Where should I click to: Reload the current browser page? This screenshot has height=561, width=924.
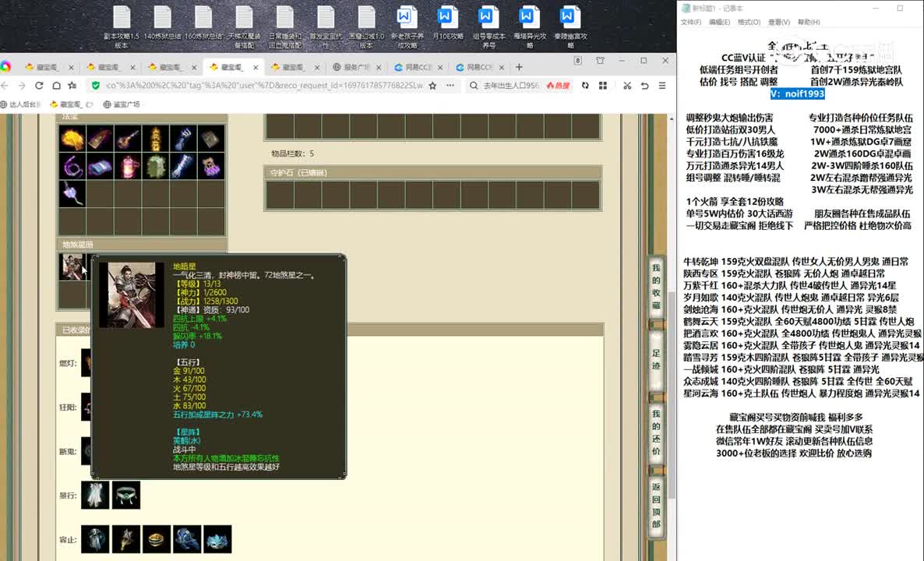pos(39,86)
